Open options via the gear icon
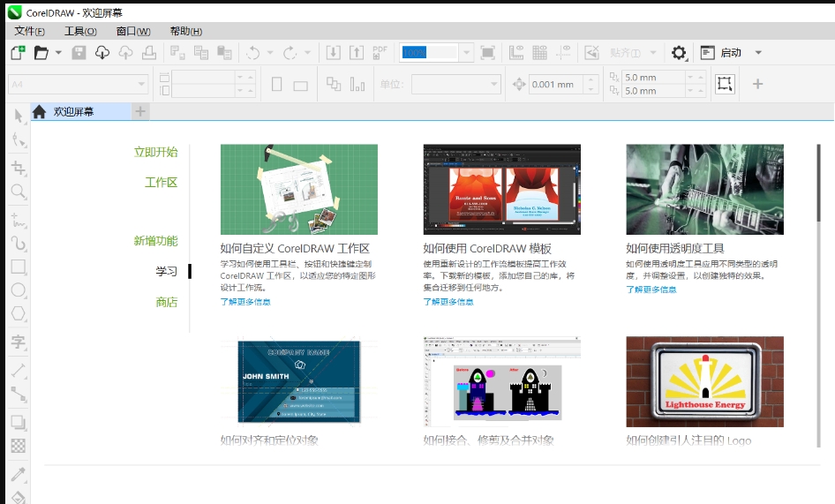Viewport: 835px width, 504px height. point(679,53)
